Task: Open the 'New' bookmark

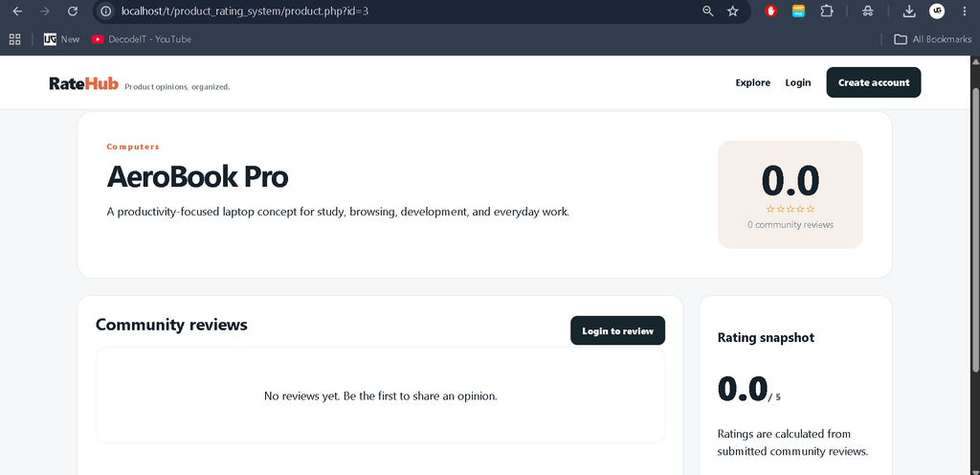Action: pyautogui.click(x=62, y=39)
